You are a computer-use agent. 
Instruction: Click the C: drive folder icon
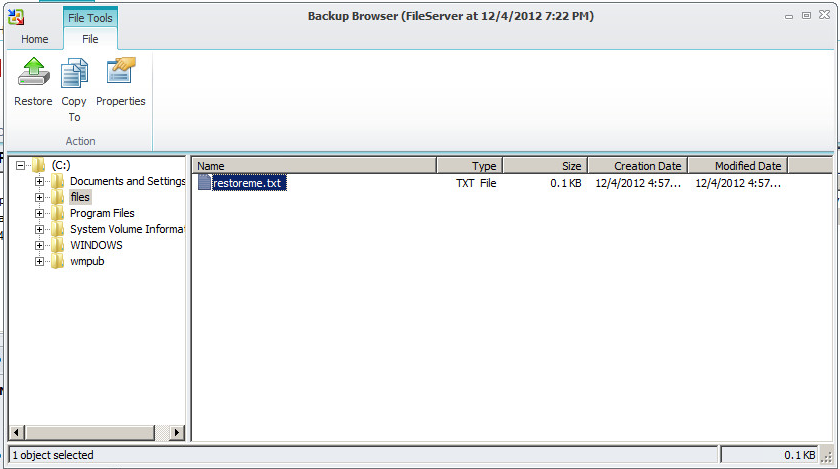click(39, 165)
